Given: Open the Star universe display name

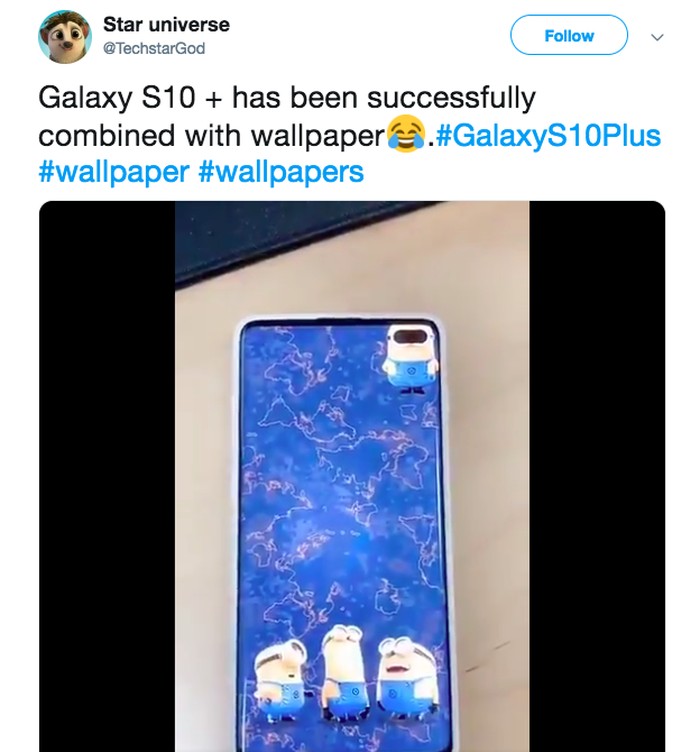Looking at the screenshot, I should tap(166, 24).
